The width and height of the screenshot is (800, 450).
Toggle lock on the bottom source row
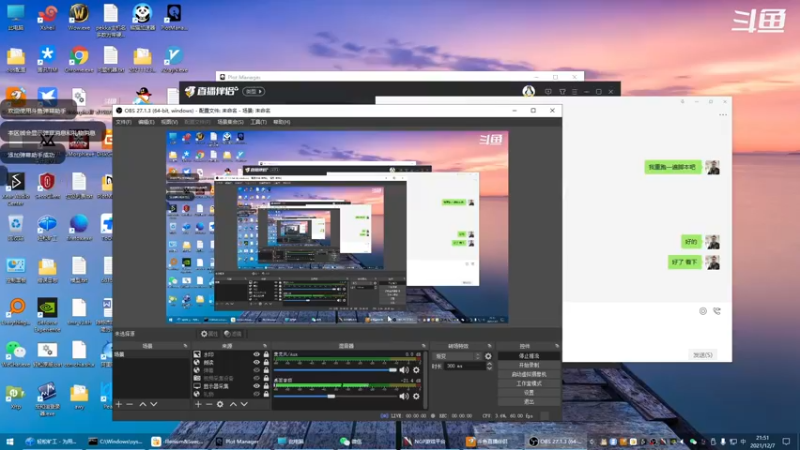(x=266, y=394)
